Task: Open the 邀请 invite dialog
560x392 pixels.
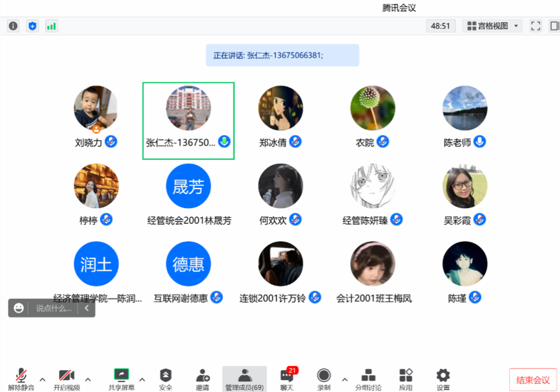Action: point(203,379)
